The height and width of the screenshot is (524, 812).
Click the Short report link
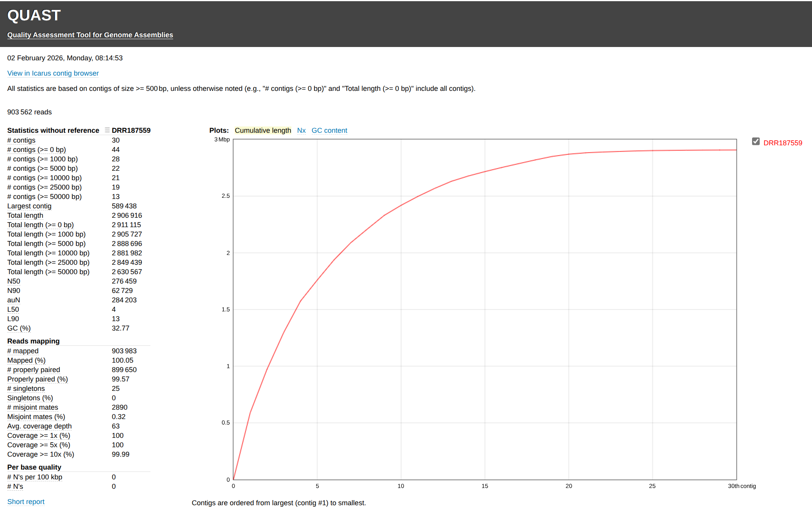26,502
